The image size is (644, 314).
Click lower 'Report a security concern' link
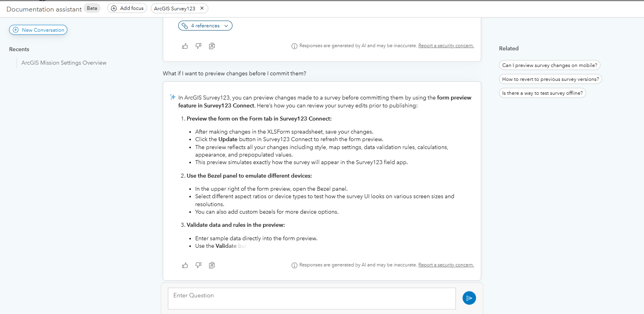[446, 265]
